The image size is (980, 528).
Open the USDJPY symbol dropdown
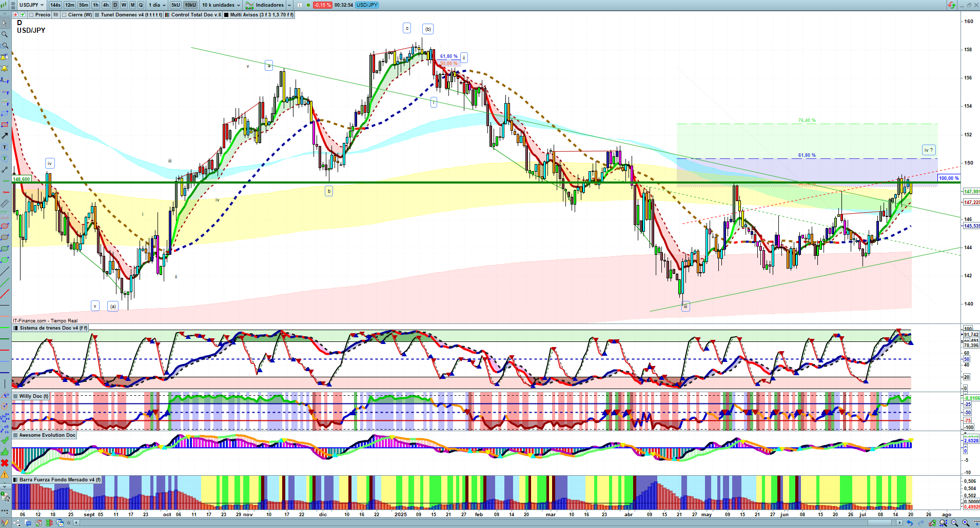[x=32, y=5]
